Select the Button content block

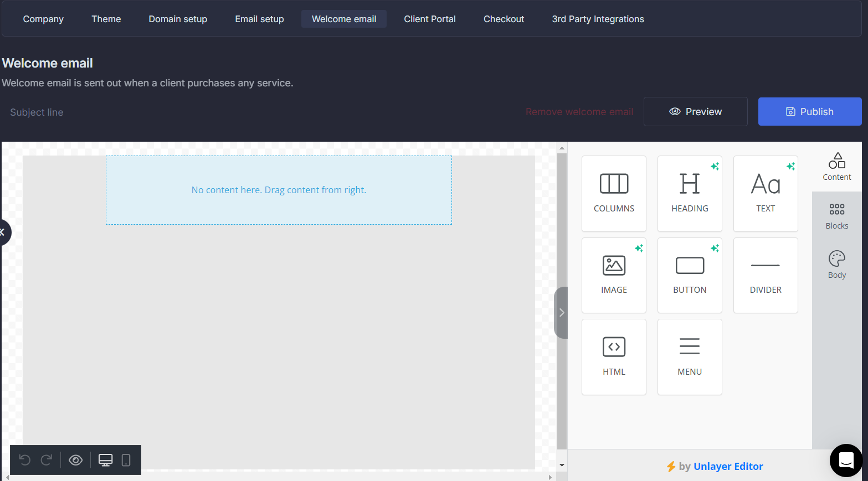click(x=690, y=275)
